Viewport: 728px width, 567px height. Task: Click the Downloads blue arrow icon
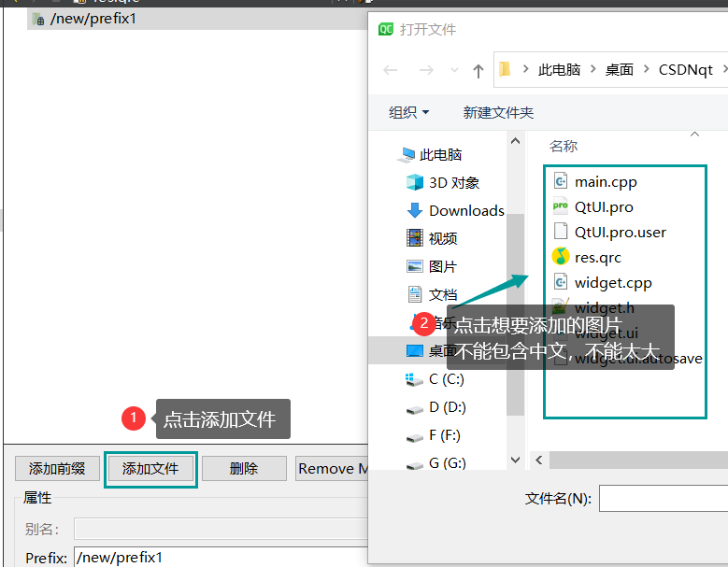(415, 210)
